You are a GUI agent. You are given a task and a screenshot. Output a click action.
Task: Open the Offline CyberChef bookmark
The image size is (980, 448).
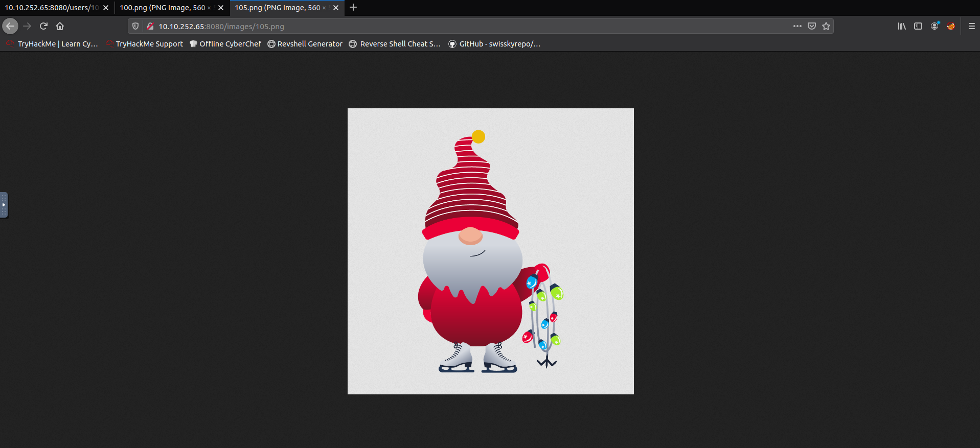(225, 44)
